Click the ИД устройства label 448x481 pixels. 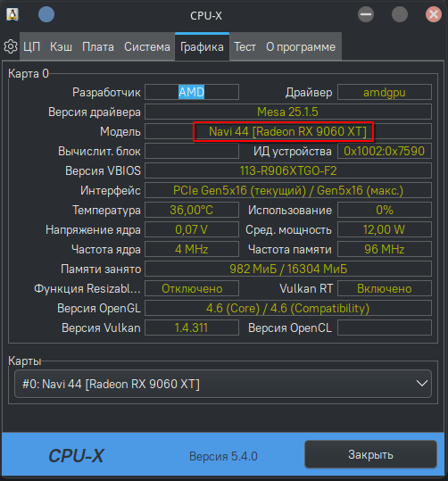pos(293,151)
